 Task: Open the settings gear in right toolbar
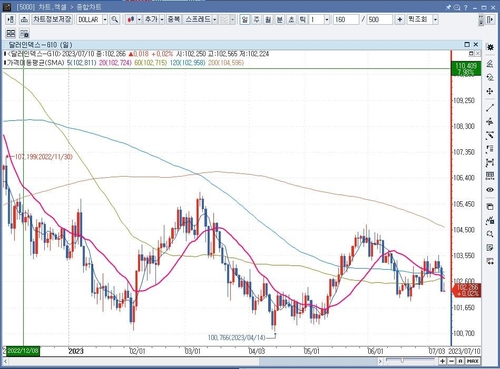490,47
